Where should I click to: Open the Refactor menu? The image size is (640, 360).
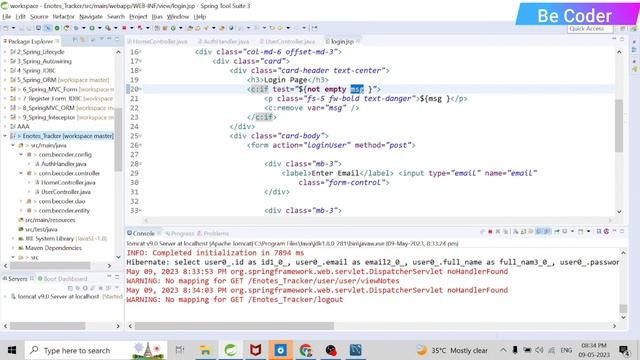(63, 17)
